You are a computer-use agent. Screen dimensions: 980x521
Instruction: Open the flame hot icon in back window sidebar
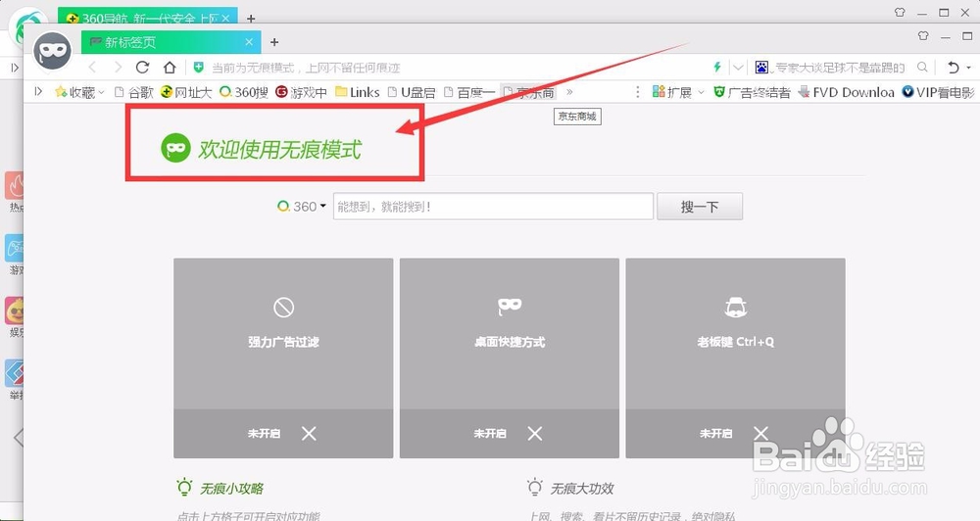15,185
